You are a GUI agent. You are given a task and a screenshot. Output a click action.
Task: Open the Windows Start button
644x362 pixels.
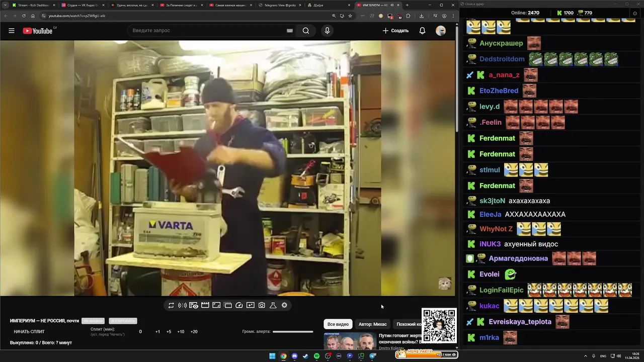pos(272,356)
